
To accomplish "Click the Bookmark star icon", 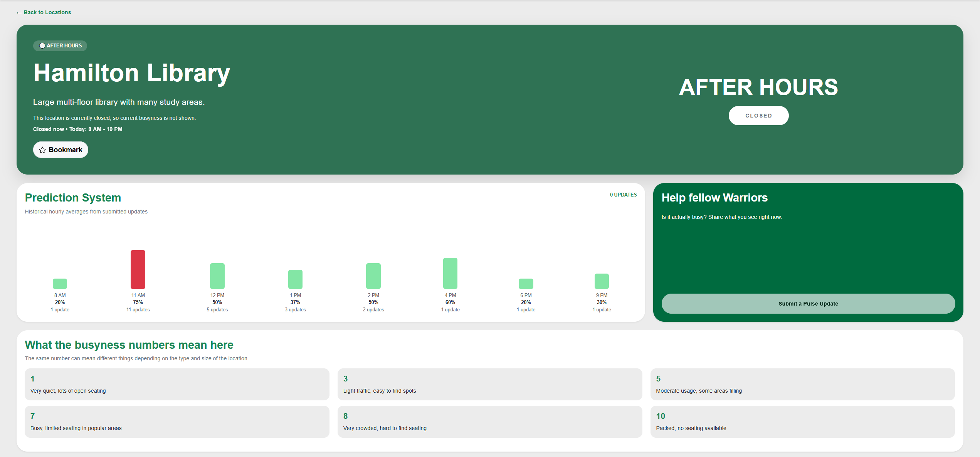I will point(42,150).
